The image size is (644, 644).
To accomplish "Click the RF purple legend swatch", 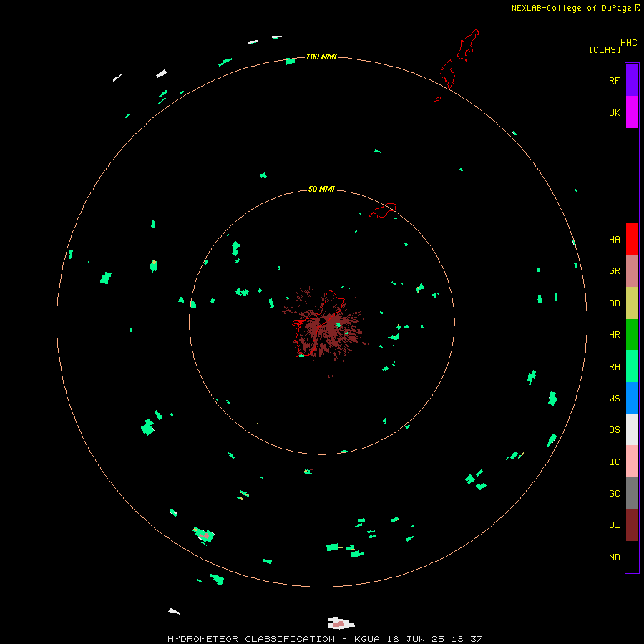I will 632,80.
